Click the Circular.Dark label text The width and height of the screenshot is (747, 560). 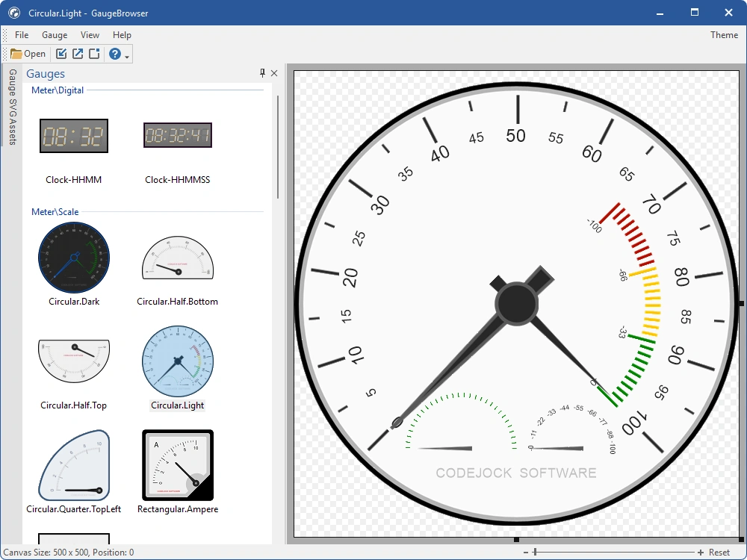(74, 302)
